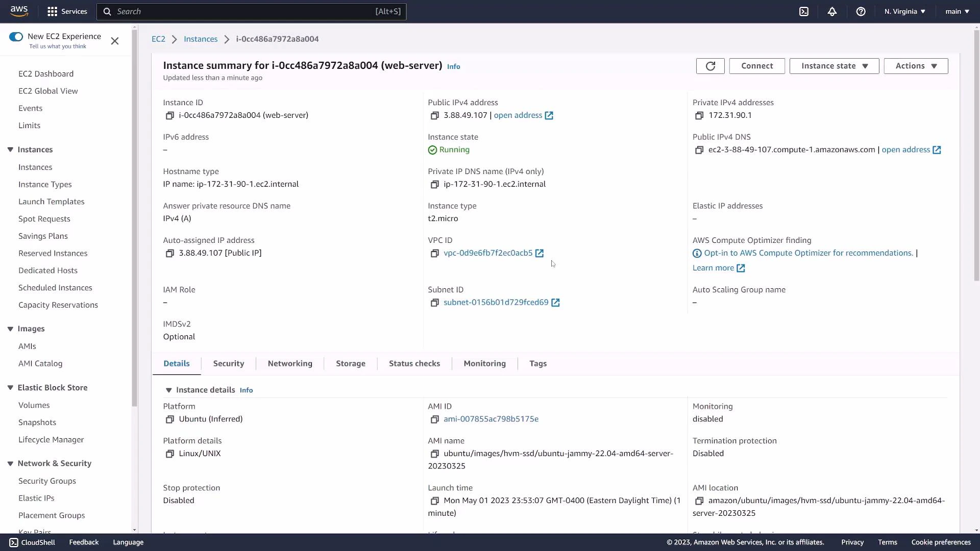Turn off the New EC2 Experience toggle
980x551 pixels.
click(x=16, y=36)
